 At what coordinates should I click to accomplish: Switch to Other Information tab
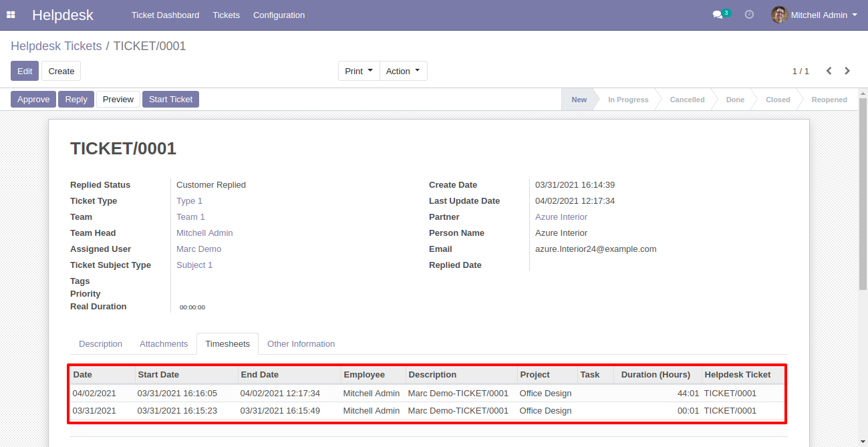click(x=301, y=344)
